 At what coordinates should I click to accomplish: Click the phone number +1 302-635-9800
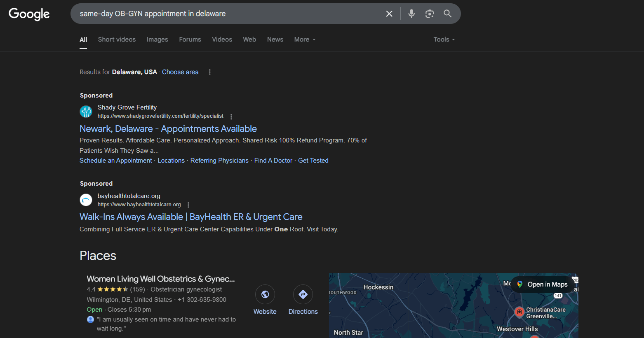click(x=202, y=300)
